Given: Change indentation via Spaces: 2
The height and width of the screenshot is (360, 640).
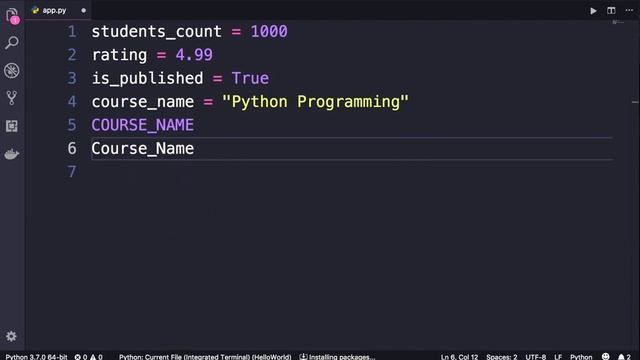Looking at the screenshot, I should point(502,357).
